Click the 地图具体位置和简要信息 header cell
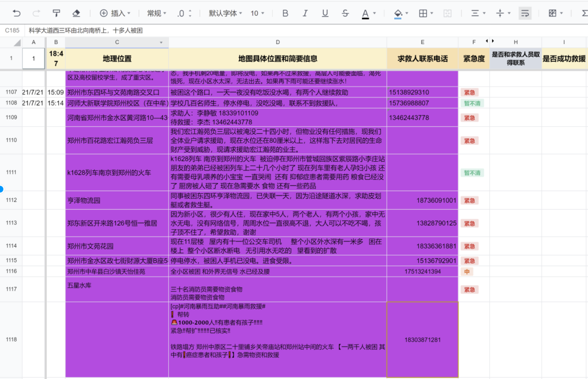Image resolution: width=588 pixels, height=379 pixels. [x=278, y=59]
